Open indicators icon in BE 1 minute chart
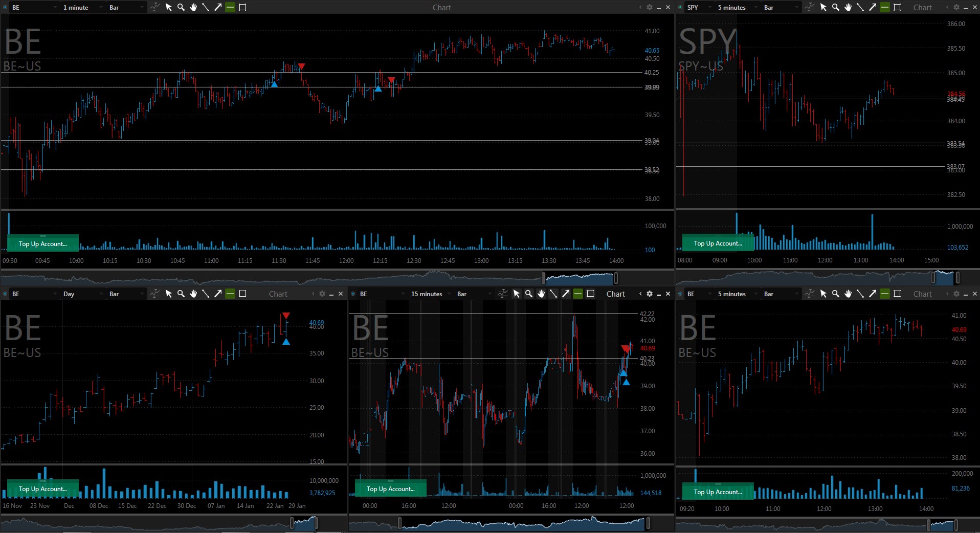 point(154,7)
